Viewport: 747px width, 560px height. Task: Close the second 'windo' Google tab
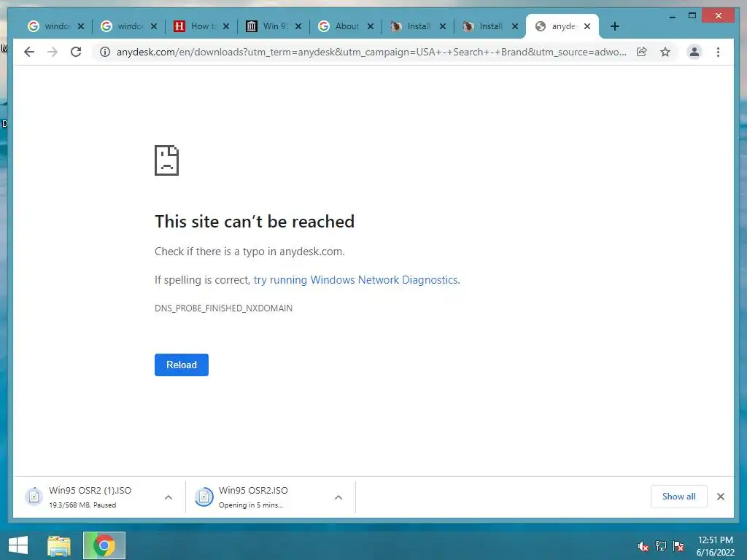point(153,26)
